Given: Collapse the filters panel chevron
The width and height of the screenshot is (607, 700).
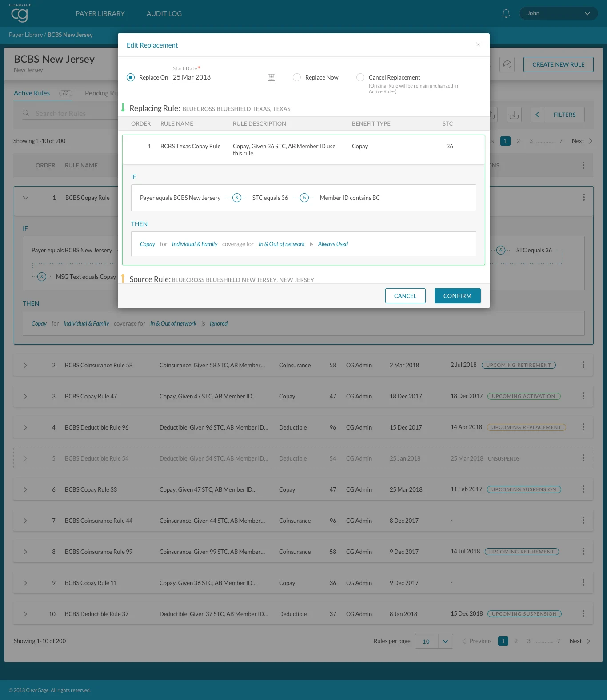Looking at the screenshot, I should (537, 115).
